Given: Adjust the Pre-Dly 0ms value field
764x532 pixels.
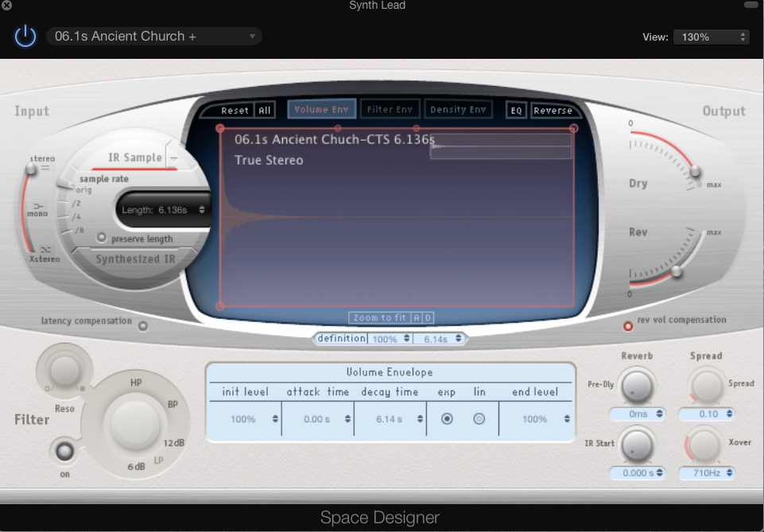Looking at the screenshot, I should click(x=638, y=414).
